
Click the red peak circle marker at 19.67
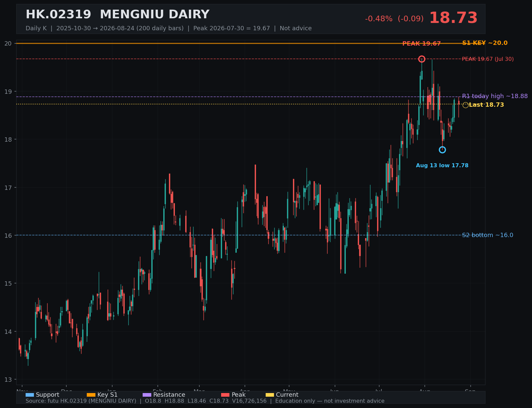click(422, 59)
